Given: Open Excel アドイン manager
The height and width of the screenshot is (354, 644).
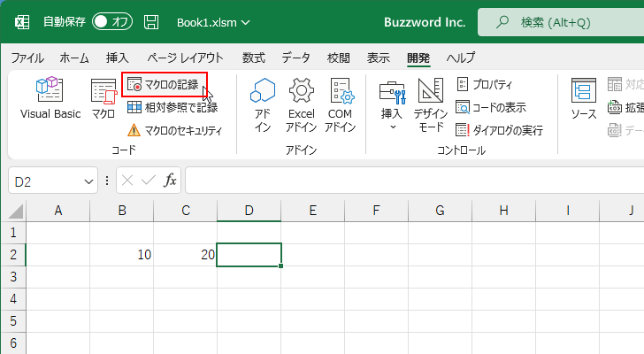Looking at the screenshot, I should click(x=302, y=104).
